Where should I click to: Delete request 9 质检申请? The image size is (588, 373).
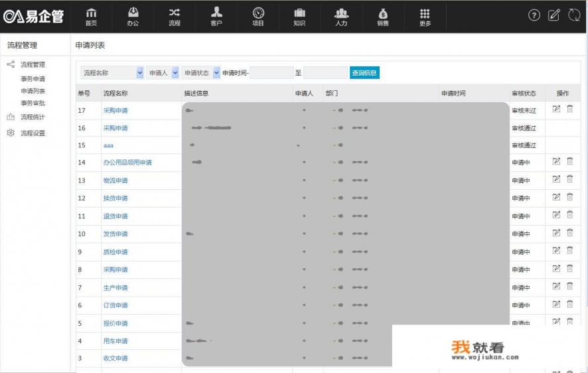coord(569,250)
